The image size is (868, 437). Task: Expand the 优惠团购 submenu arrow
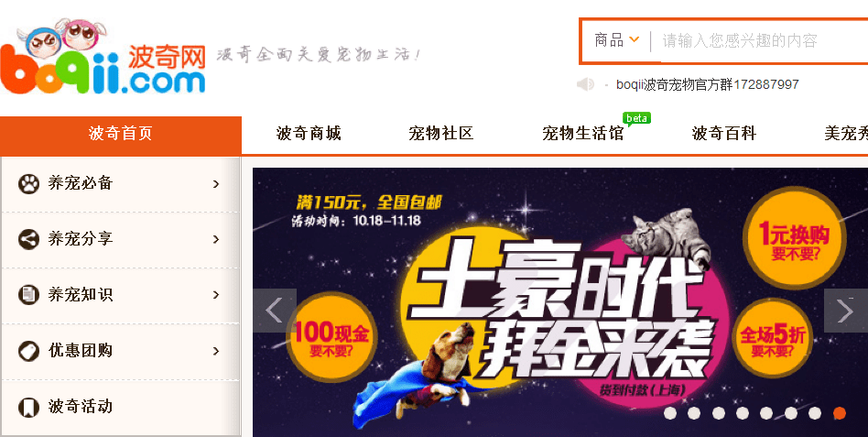click(x=216, y=351)
